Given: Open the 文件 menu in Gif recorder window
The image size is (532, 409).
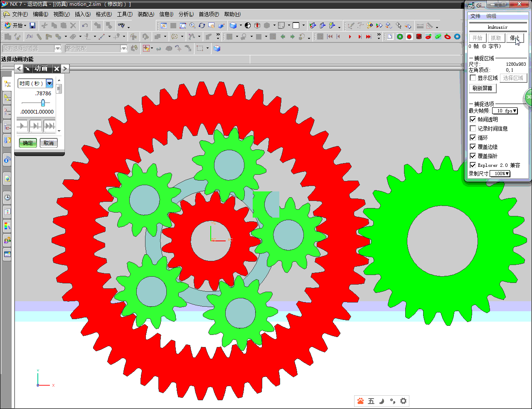Looking at the screenshot, I should tap(475, 16).
